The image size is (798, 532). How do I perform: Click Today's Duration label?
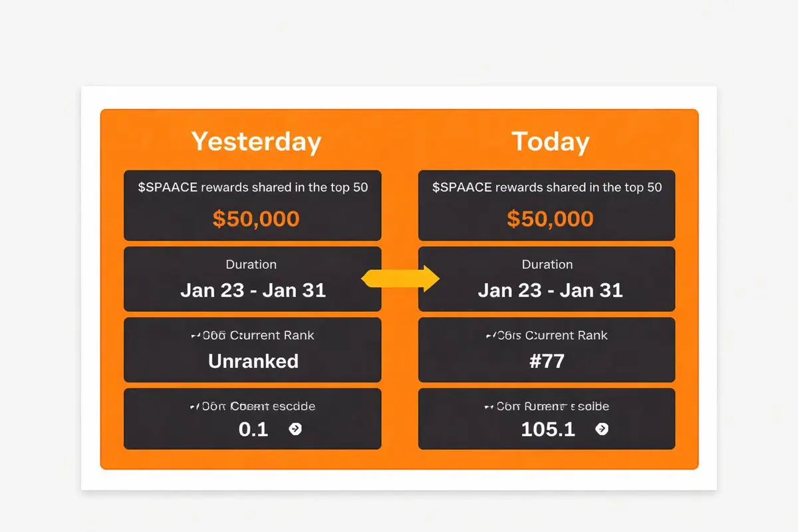[547, 264]
